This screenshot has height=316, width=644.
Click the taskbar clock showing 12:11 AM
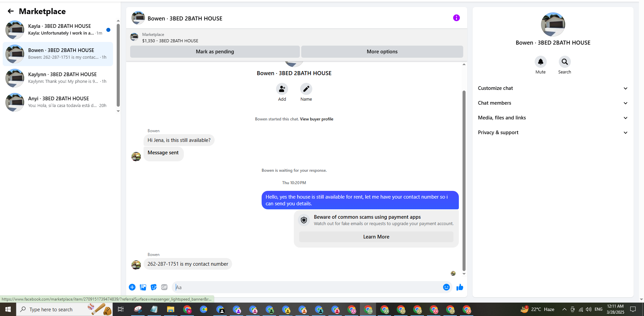[615, 309]
